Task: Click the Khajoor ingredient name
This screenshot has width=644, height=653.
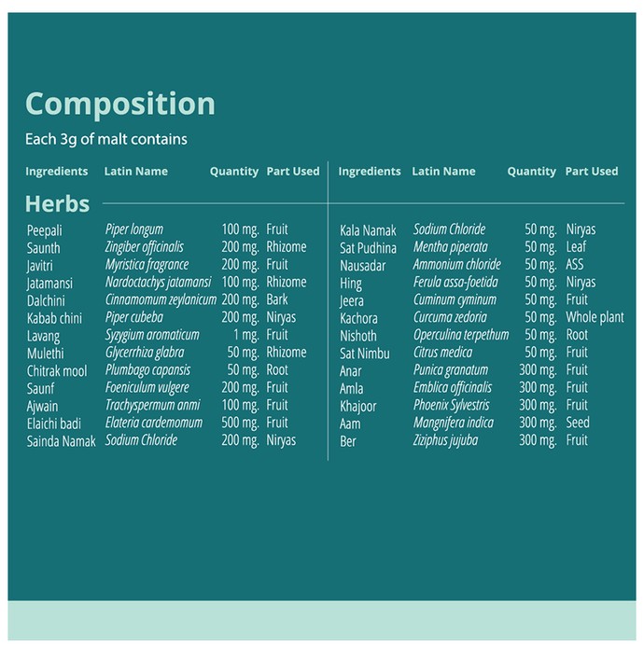Action: tap(357, 407)
